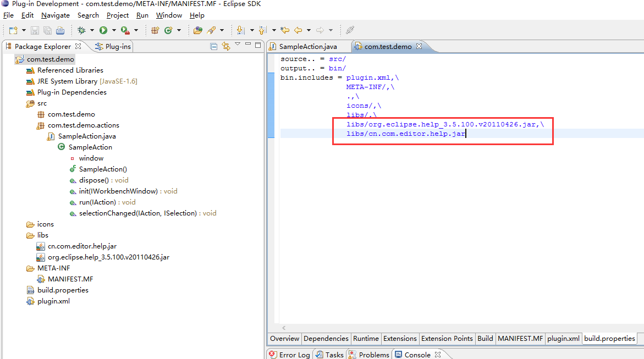Select SampleAction.java in the Package Explorer
The image size is (644, 359).
(x=87, y=136)
